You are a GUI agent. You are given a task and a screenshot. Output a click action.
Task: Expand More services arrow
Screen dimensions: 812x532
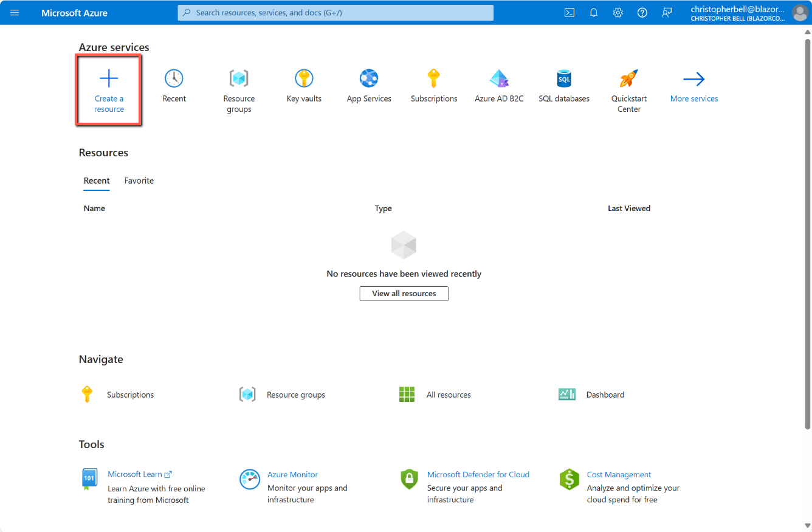click(x=693, y=79)
